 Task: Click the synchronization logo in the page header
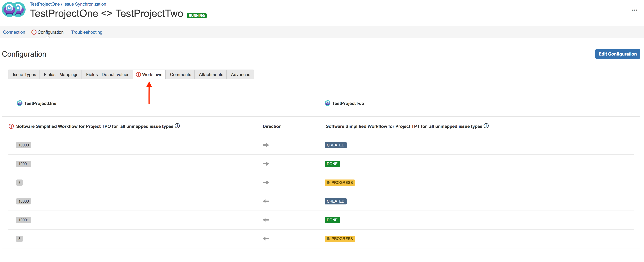coord(14,10)
